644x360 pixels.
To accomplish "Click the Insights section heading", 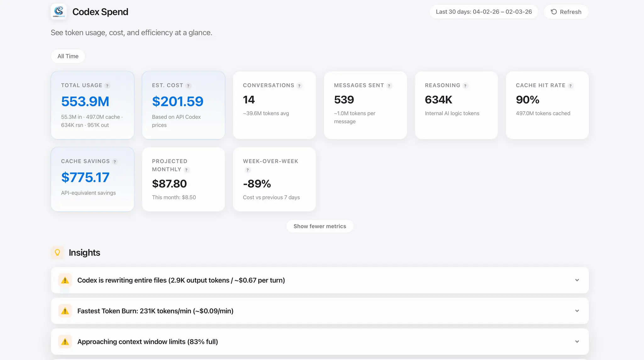I will click(84, 252).
